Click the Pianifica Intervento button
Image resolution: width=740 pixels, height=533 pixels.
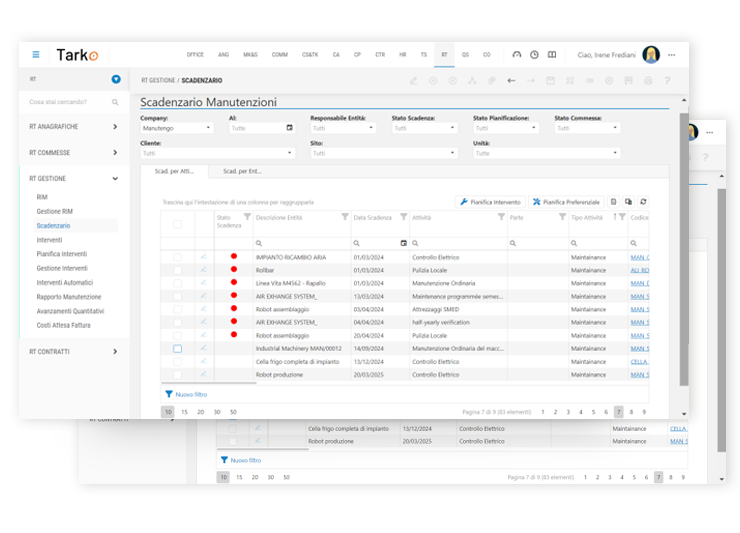490,202
